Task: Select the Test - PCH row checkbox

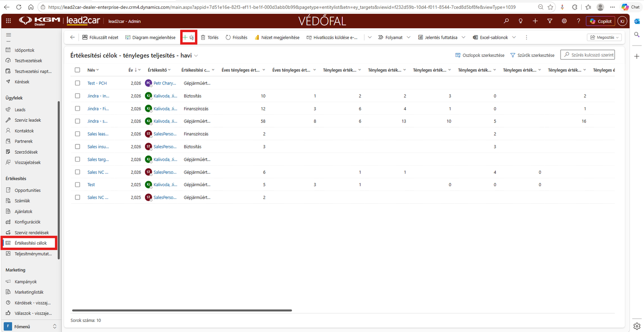Action: coord(77,83)
